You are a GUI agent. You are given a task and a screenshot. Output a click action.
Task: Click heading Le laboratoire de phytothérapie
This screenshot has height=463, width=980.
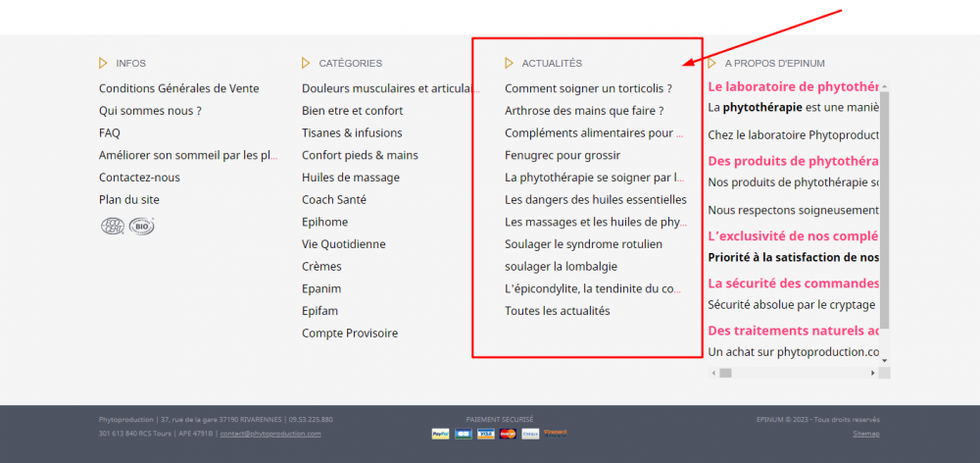coord(794,86)
